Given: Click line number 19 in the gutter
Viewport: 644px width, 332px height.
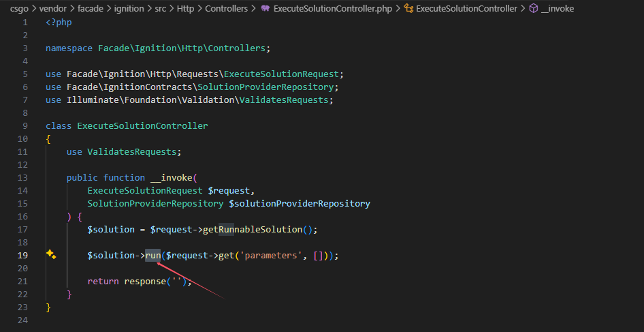Looking at the screenshot, I should point(22,255).
